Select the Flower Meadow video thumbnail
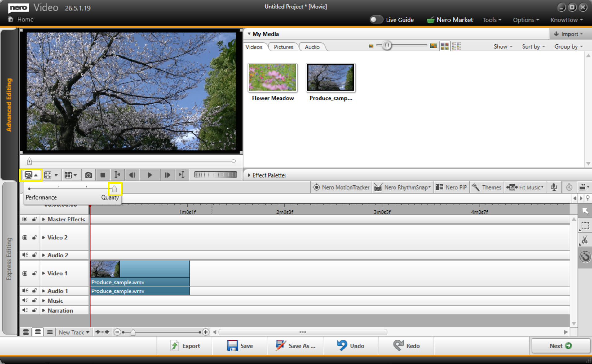This screenshot has height=364, width=592. [x=272, y=78]
